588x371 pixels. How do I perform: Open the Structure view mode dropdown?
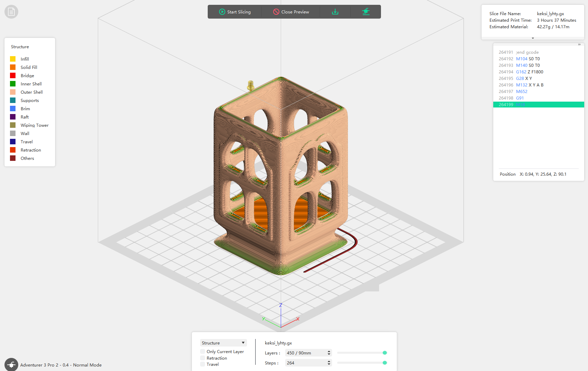click(x=223, y=343)
